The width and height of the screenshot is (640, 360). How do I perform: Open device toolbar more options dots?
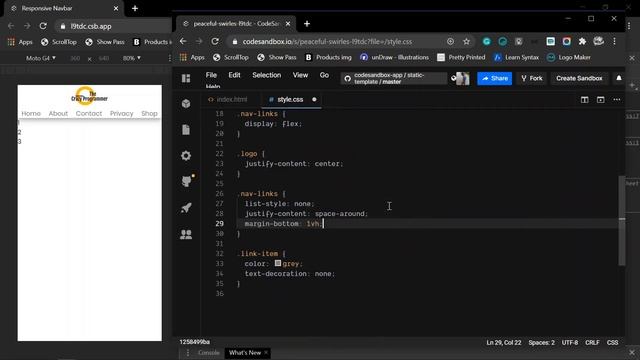(170, 58)
